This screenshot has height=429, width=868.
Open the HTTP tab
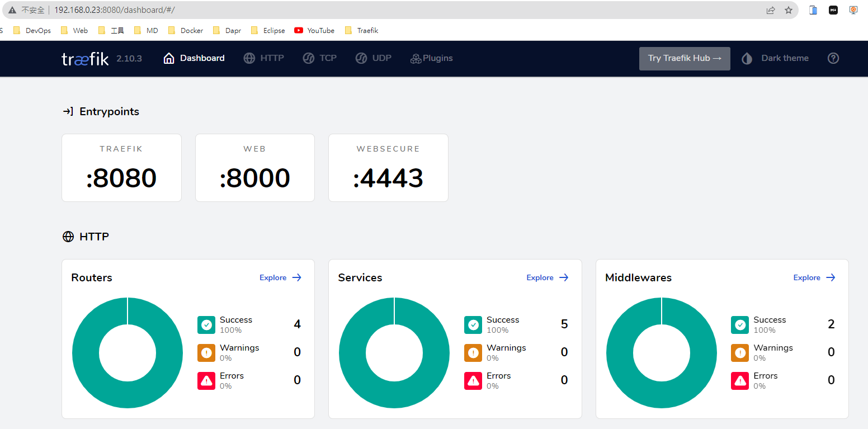tap(264, 58)
